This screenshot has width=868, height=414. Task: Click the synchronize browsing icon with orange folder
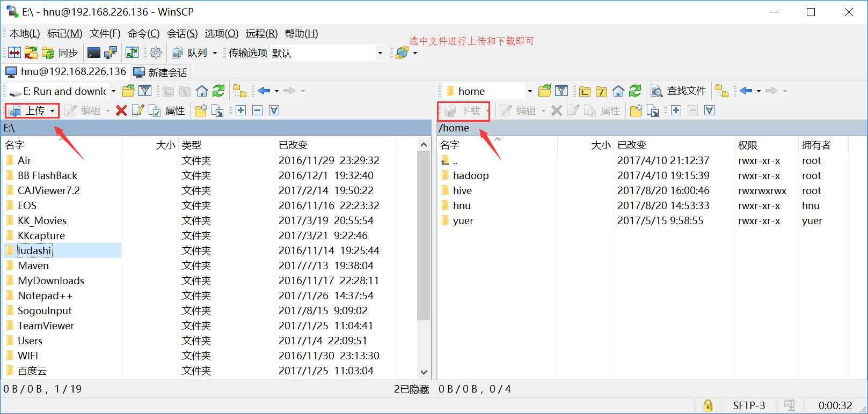click(31, 53)
